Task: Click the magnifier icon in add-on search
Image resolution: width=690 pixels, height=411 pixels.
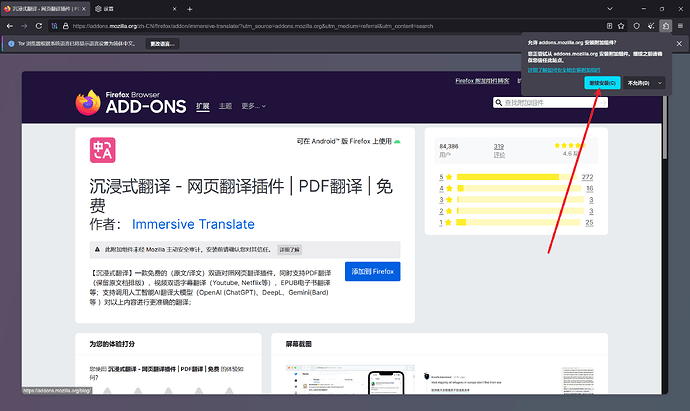Action: coord(499,103)
